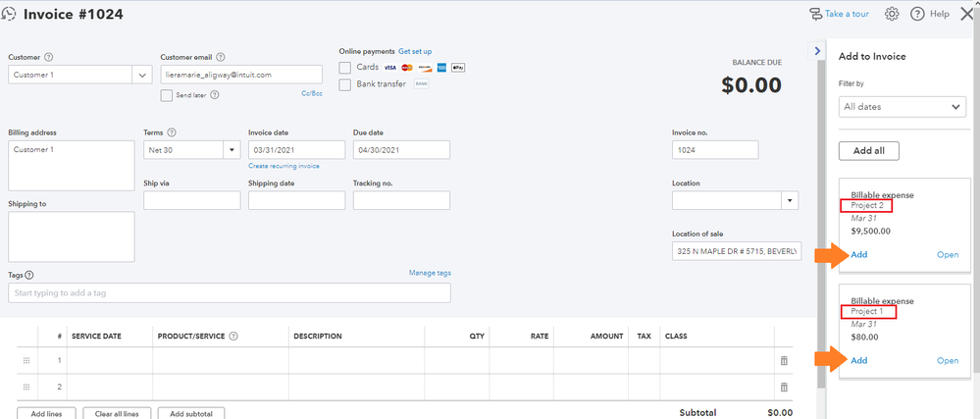980x419 pixels.
Task: Click the Take a tour link
Action: pos(847,14)
